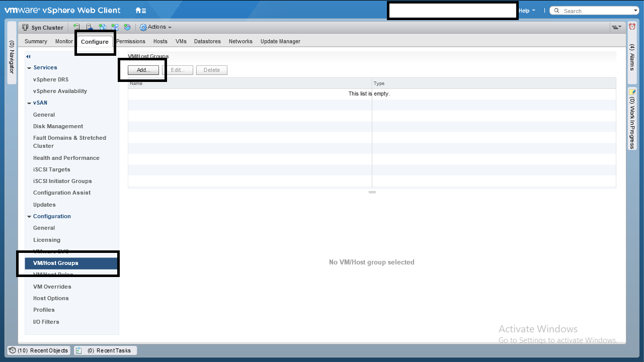The width and height of the screenshot is (644, 362).
Task: Sort by the Name column header
Action: (x=250, y=83)
